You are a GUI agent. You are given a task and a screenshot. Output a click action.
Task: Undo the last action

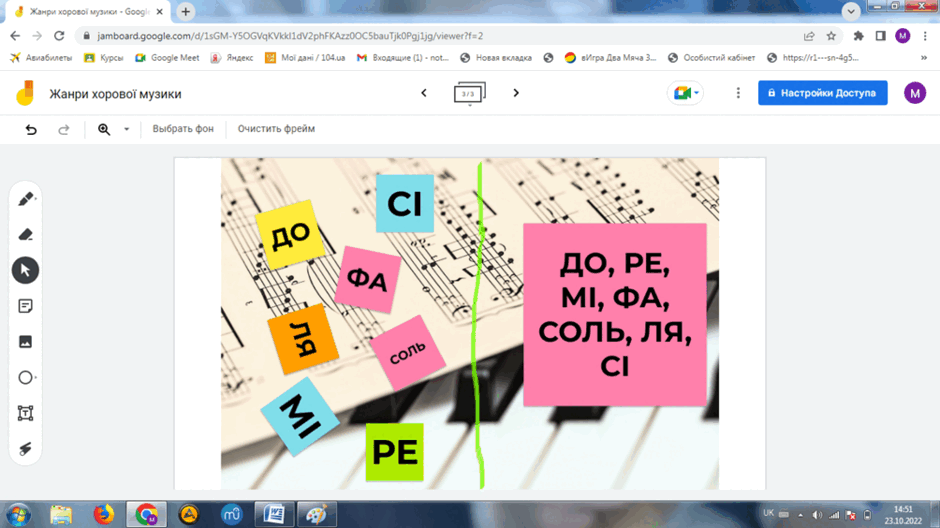coord(31,129)
